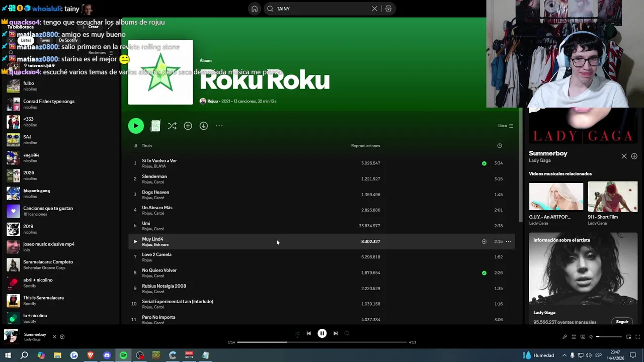The image size is (644, 362).
Task: Select the De Spotify filter chip
Action: [68, 40]
